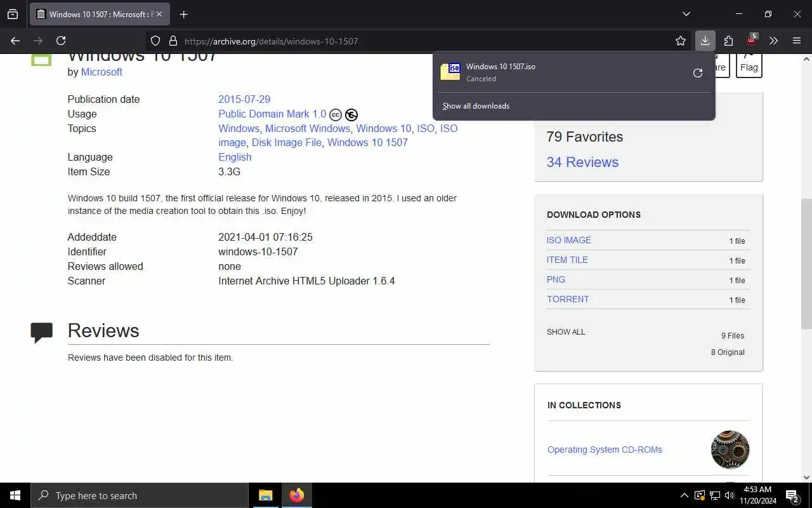Close the Windows 10 1507 tab
Viewport: 812px width, 508px height.
point(159,14)
